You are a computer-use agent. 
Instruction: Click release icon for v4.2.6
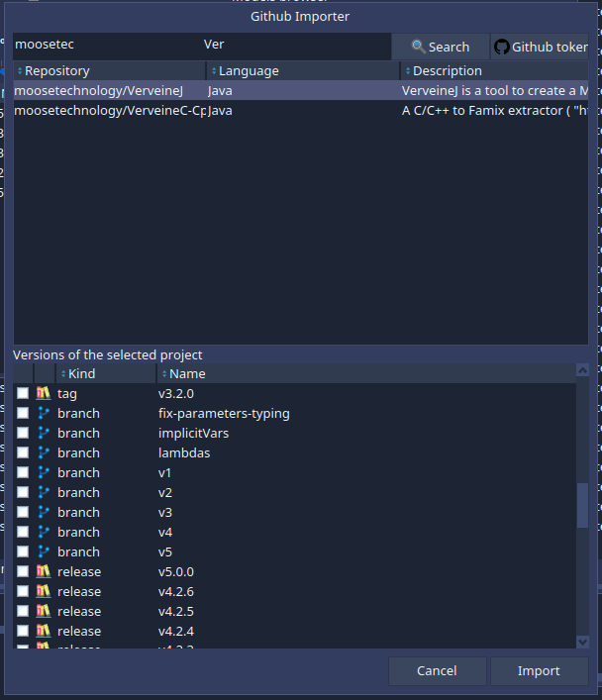[x=44, y=591]
